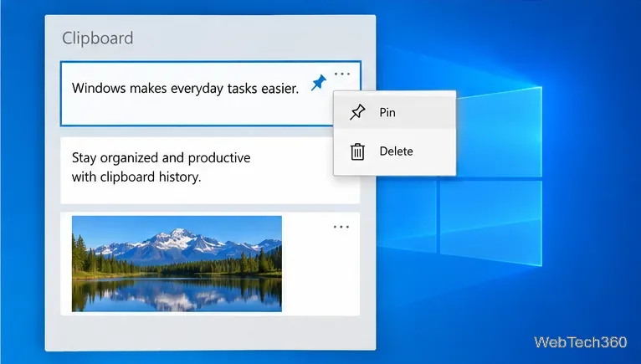Screen dimensions: 641x364
Task: Open three-dot menu on mountain image clip
Action: pos(341,227)
